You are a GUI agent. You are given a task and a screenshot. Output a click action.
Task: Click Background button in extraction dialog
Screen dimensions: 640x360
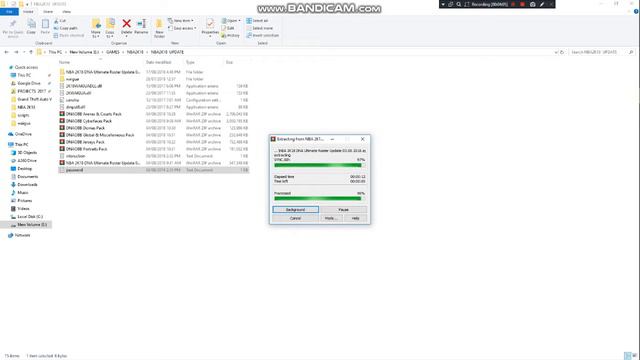pos(296,209)
